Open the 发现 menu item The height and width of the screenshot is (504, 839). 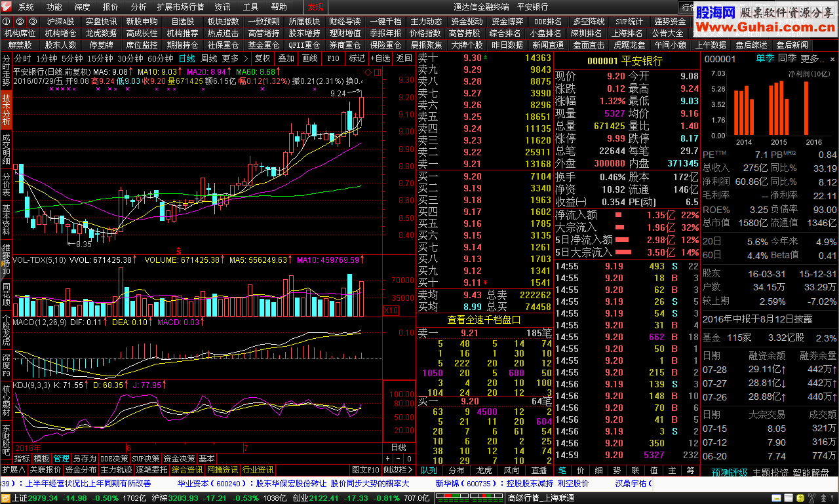tap(315, 7)
